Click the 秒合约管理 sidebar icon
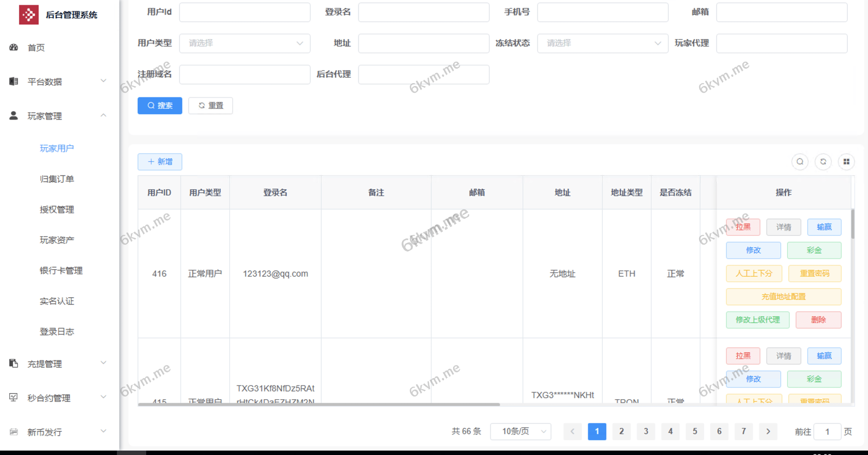 pyautogui.click(x=13, y=397)
